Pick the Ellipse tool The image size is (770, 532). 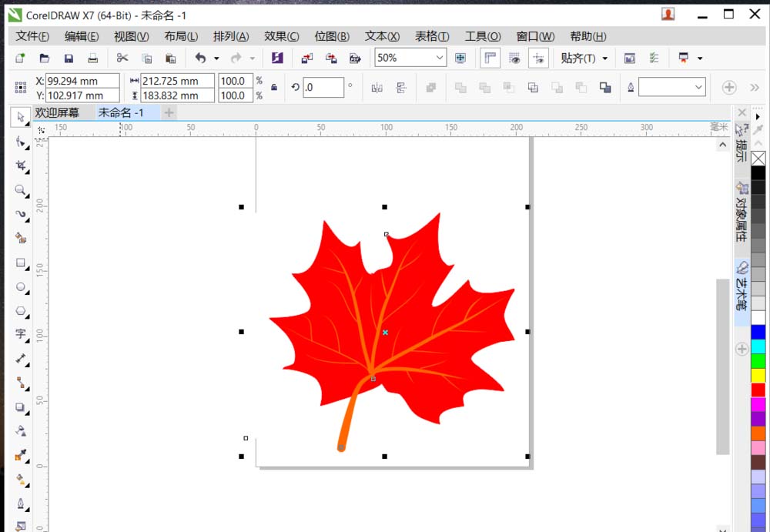coord(21,287)
